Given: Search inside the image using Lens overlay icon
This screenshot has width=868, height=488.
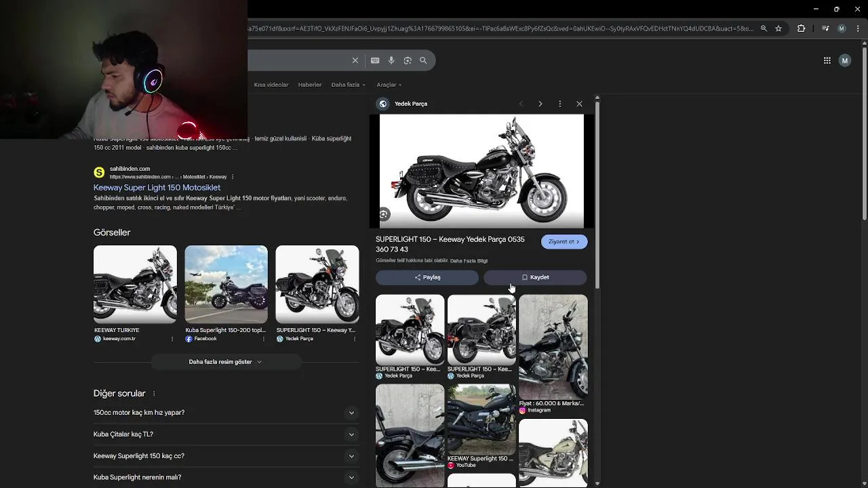Looking at the screenshot, I should (x=384, y=214).
